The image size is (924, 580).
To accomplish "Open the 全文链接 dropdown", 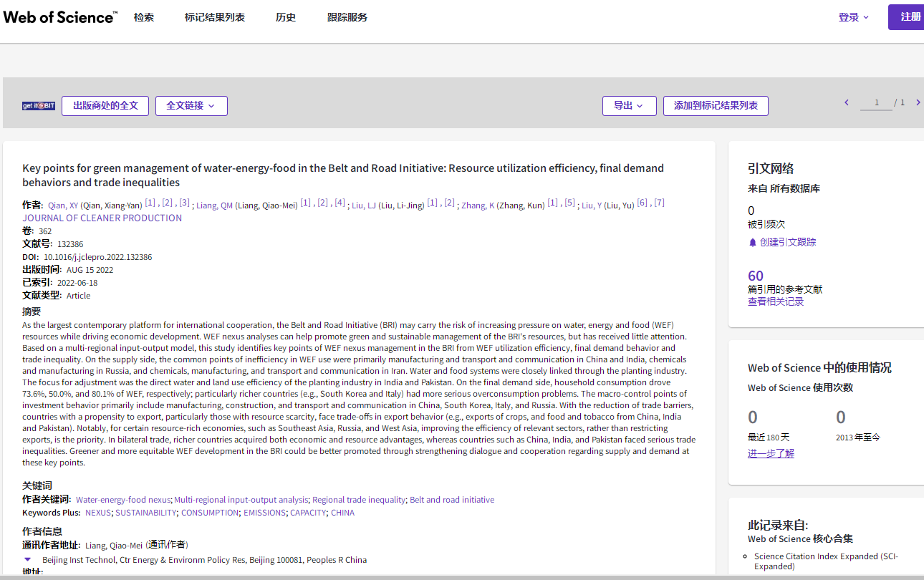I will pyautogui.click(x=191, y=106).
